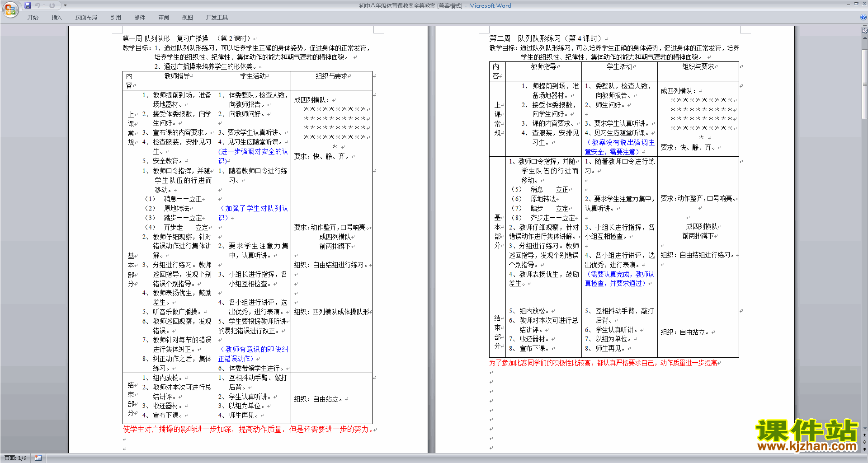Image resolution: width=868 pixels, height=463 pixels.
Task: Click blue note 教案没有说出强调注意安全
Action: [x=620, y=147]
